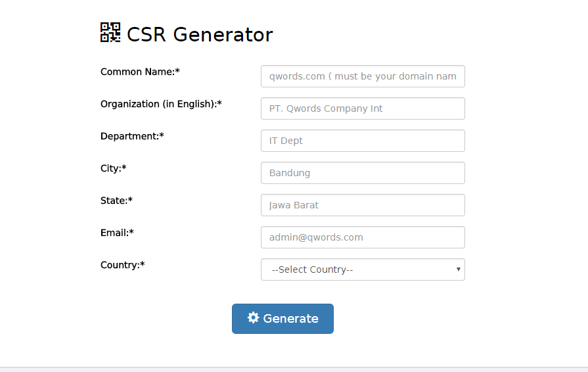Click the Common Name label
The image size is (588, 372).
(x=140, y=72)
